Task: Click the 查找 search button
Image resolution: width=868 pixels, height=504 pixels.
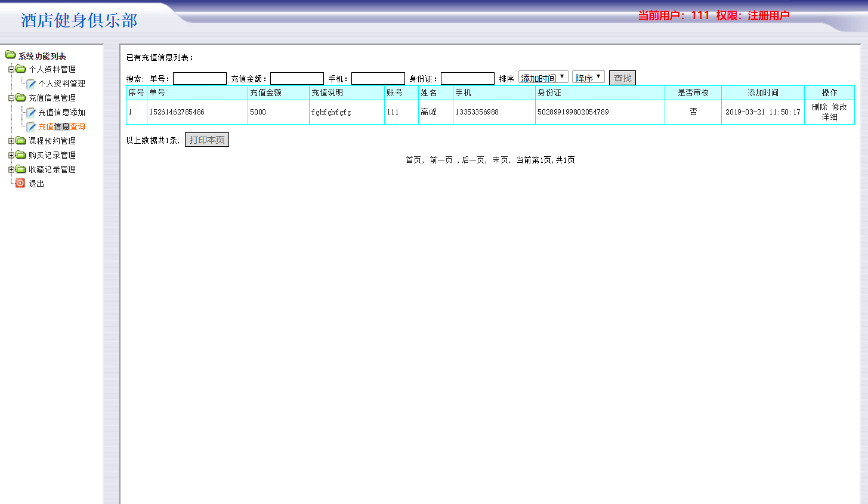Action: point(622,77)
